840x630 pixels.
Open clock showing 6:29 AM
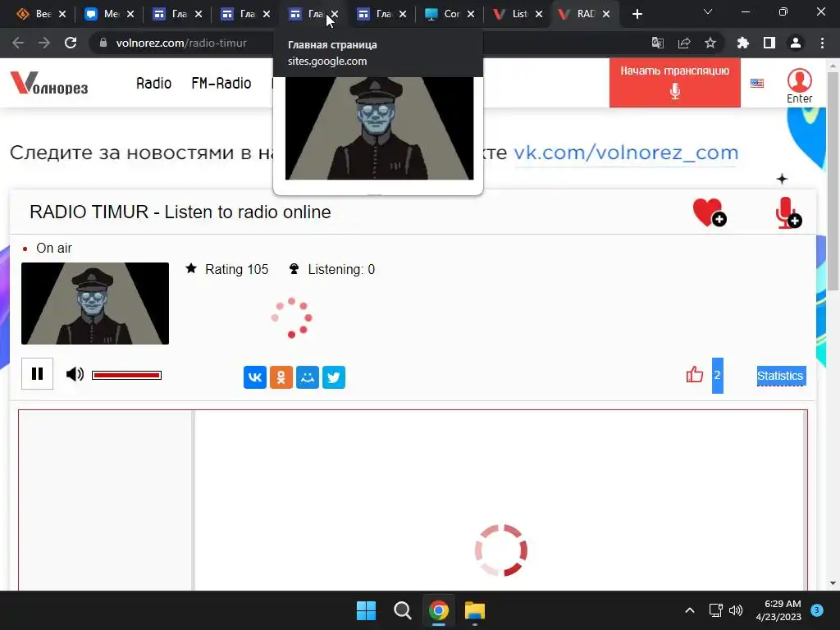click(778, 610)
